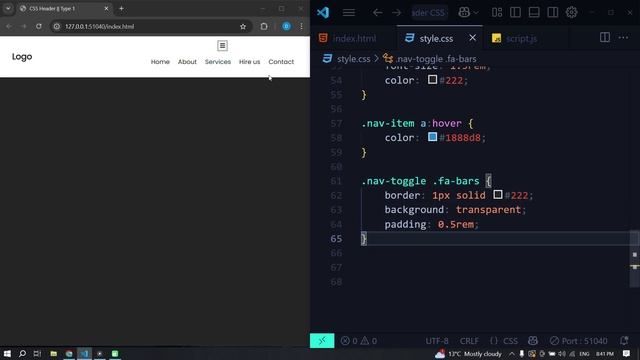Select the CSS Header Type 1 browser tab
Viewport: 640px width, 360px height.
click(64, 9)
